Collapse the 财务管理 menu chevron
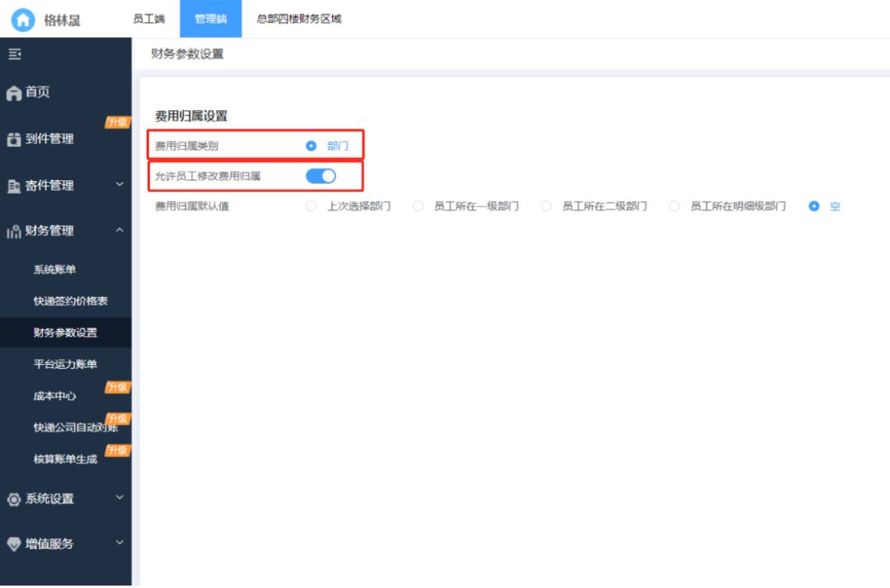Viewport: 890px width, 588px height. pyautogui.click(x=119, y=231)
